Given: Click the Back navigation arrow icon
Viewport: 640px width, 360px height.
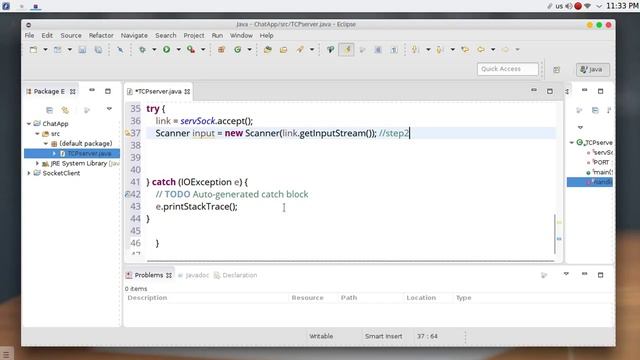Looking at the screenshot, I should click(x=481, y=50).
